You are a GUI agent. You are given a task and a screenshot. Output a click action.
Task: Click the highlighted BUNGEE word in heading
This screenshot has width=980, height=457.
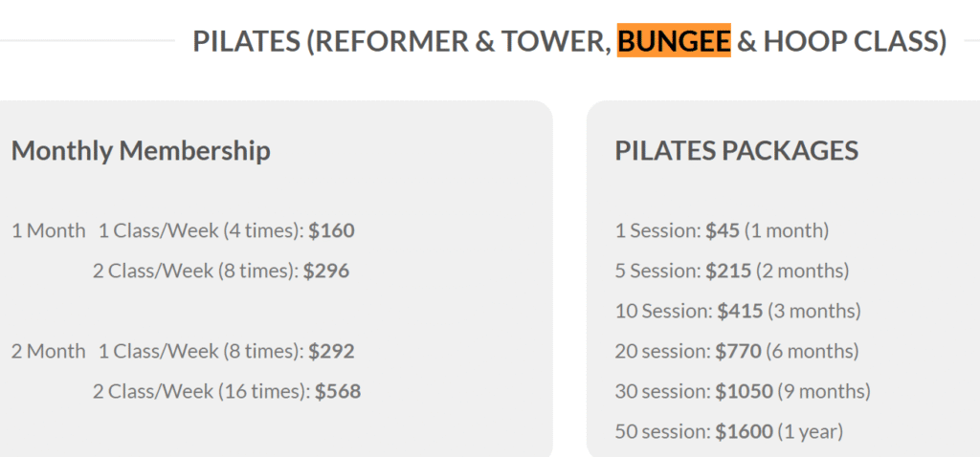674,41
